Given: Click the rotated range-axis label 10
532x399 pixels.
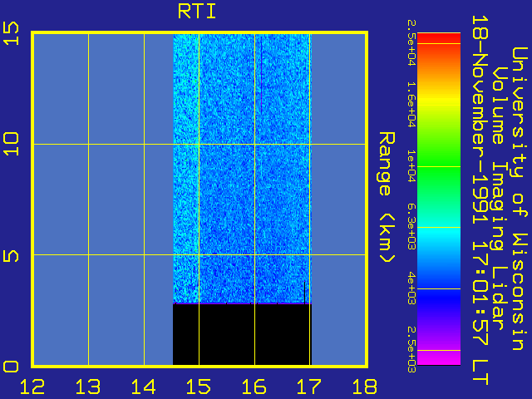Looking at the screenshot, I should tap(11, 144).
